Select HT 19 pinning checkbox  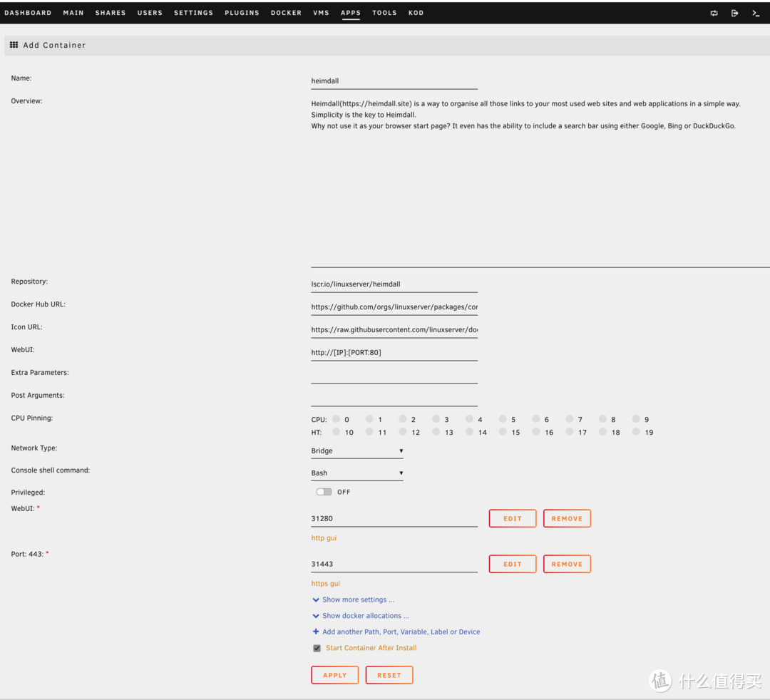(x=636, y=432)
